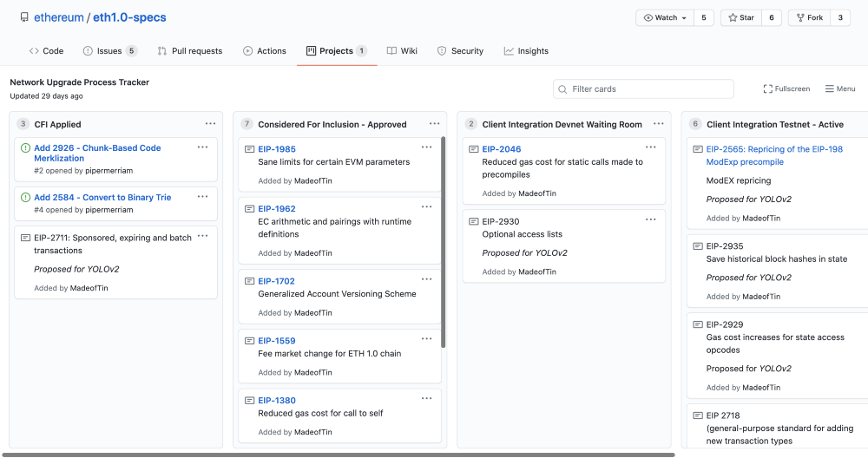
Task: Open the EIP-1985 link
Action: 277,149
